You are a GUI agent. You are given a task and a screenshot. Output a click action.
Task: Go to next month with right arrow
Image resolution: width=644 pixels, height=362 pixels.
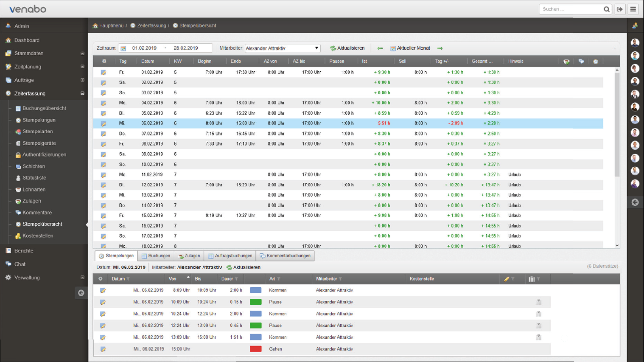point(440,48)
